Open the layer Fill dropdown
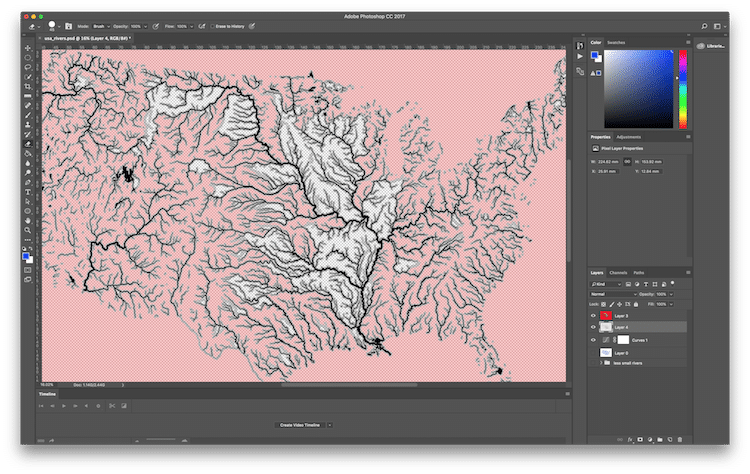 point(671,304)
